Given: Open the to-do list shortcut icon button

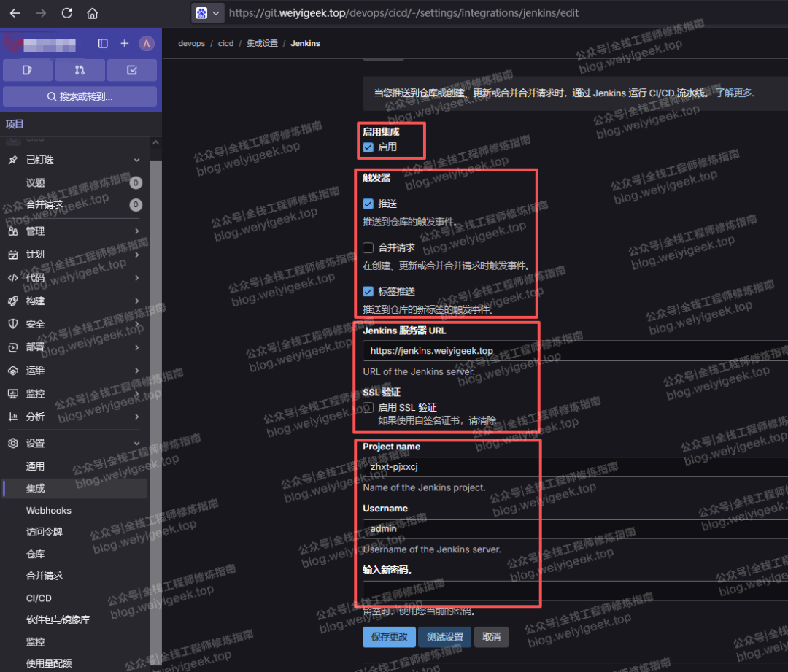Looking at the screenshot, I should (x=131, y=70).
